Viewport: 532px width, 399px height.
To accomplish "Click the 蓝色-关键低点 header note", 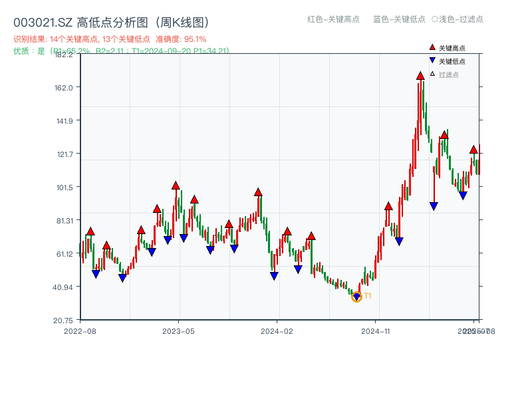I will pos(399,19).
